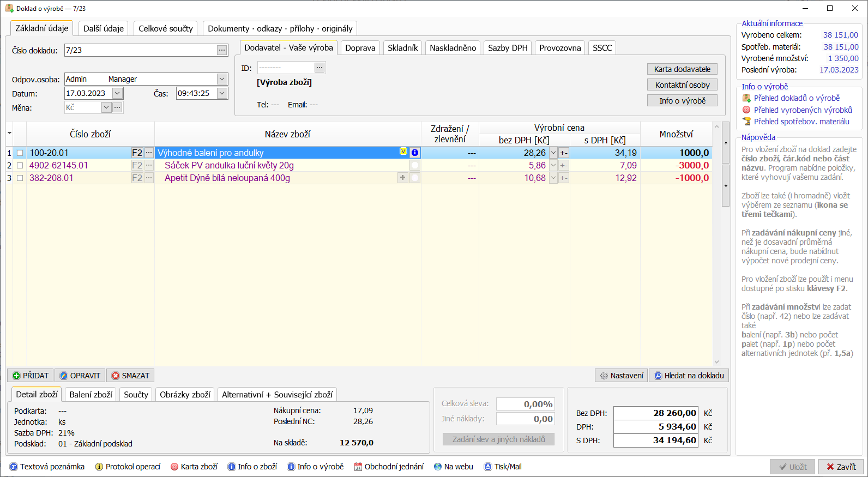The width and height of the screenshot is (868, 477).
Task: Open Info o zboží
Action: point(252,467)
